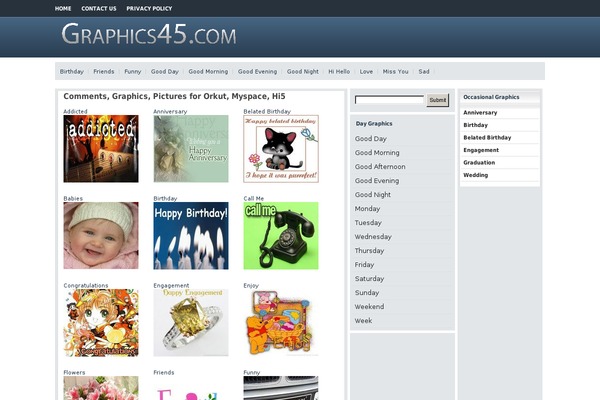Select Good Day in the category nav bar
600x400 pixels.
pos(165,72)
